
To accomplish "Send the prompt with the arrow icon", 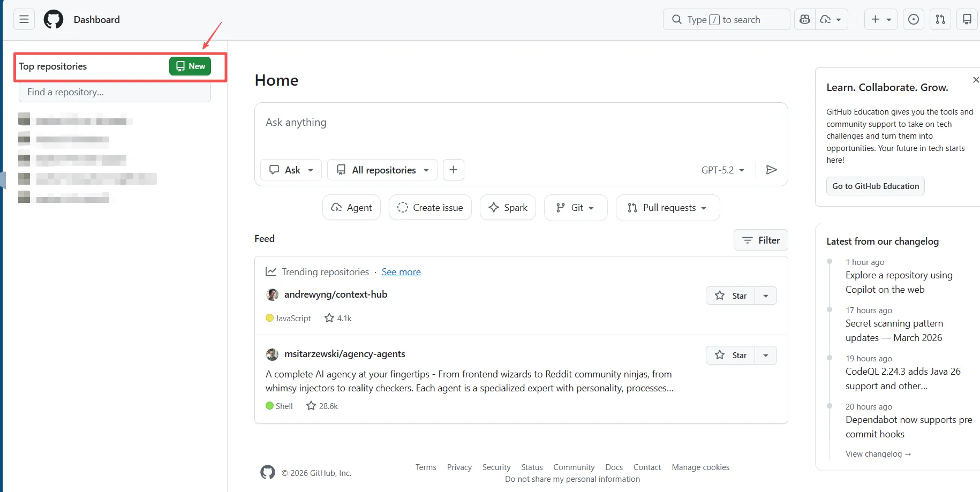I will (772, 170).
